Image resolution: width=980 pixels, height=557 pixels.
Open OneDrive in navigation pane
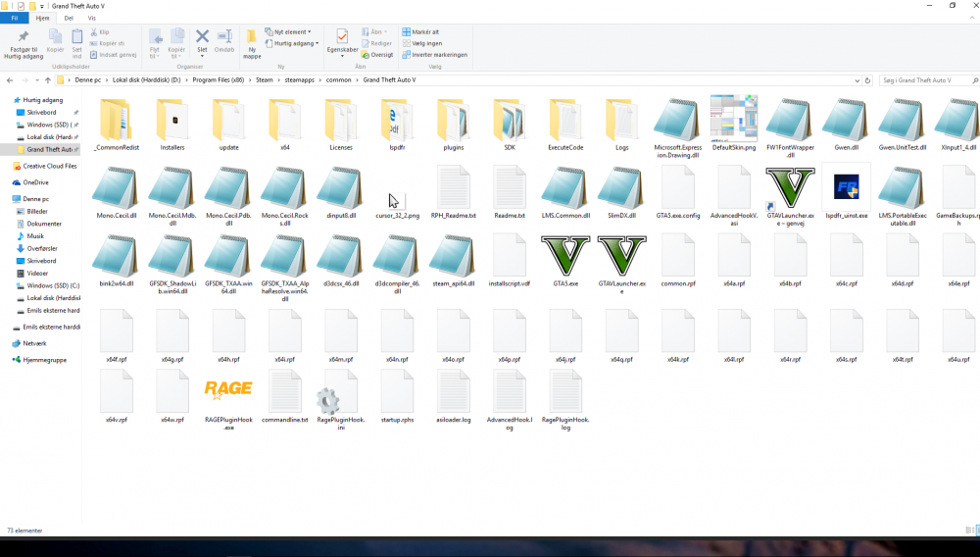[35, 182]
